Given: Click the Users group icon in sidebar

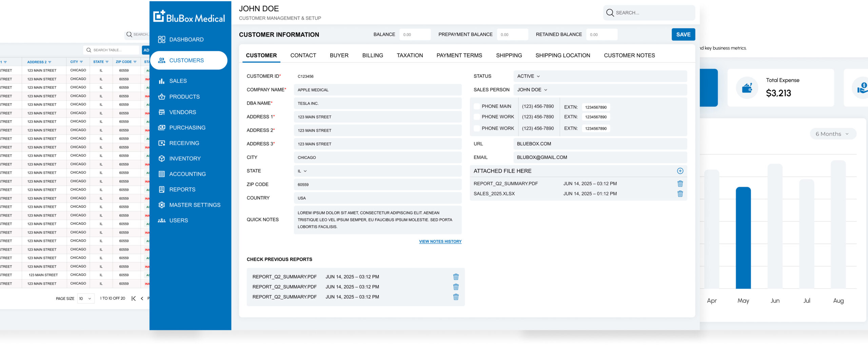Looking at the screenshot, I should (x=161, y=221).
